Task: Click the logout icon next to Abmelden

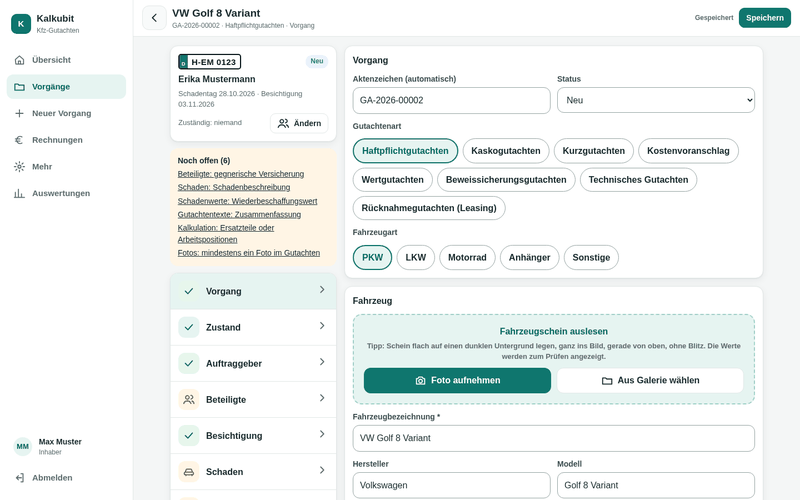Action: tap(19, 478)
